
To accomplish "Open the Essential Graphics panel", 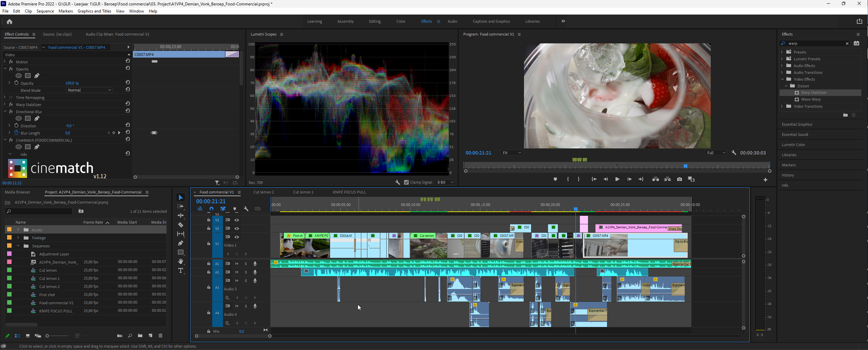I will click(797, 124).
